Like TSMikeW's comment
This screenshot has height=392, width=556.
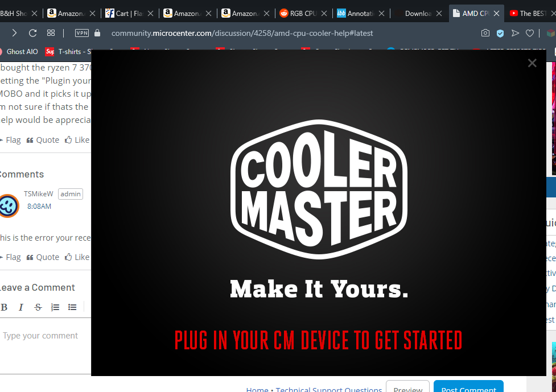(77, 257)
